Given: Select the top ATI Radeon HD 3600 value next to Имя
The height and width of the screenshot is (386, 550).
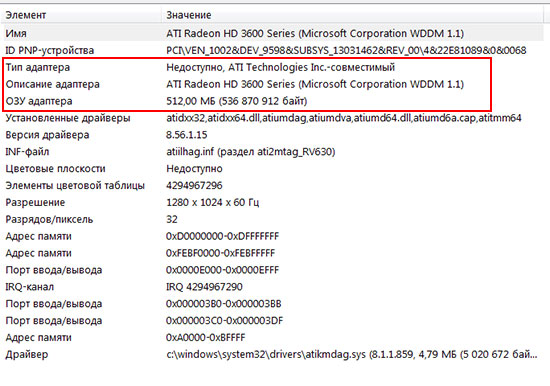Looking at the screenshot, I should point(315,34).
